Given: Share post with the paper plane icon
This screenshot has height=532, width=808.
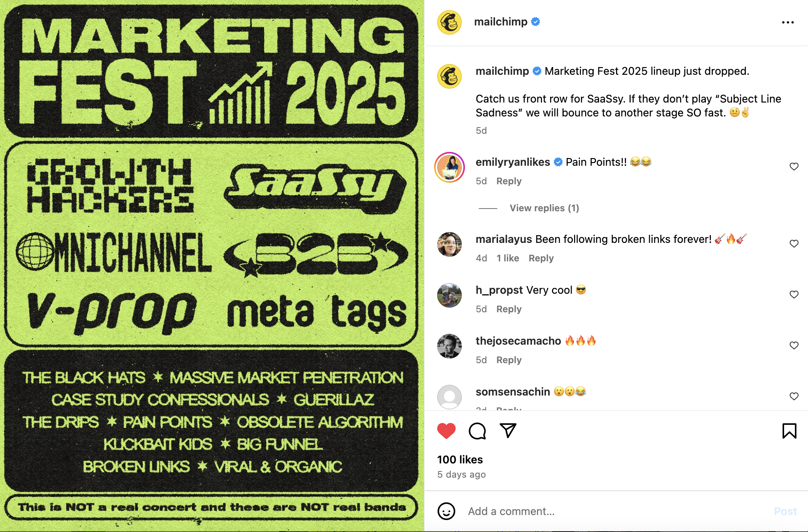Looking at the screenshot, I should click(508, 430).
